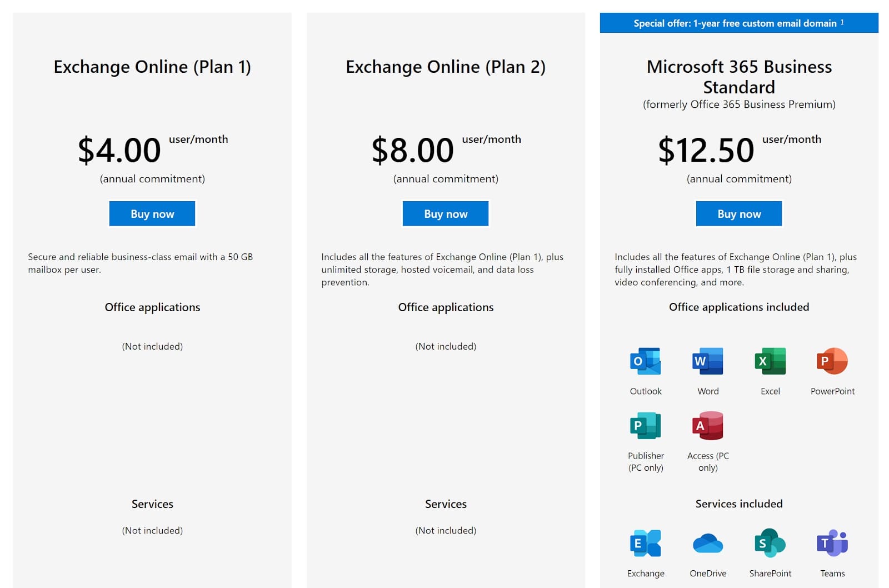Click Plan 1 Office applications heading
The image size is (889, 588).
[x=152, y=307]
